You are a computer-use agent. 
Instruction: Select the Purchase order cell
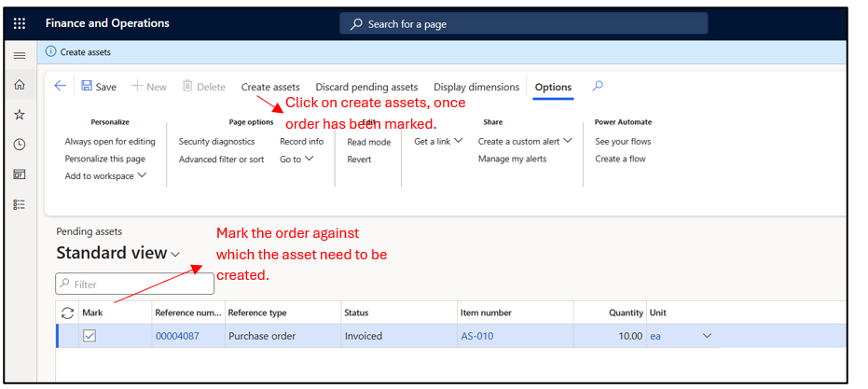coord(282,336)
